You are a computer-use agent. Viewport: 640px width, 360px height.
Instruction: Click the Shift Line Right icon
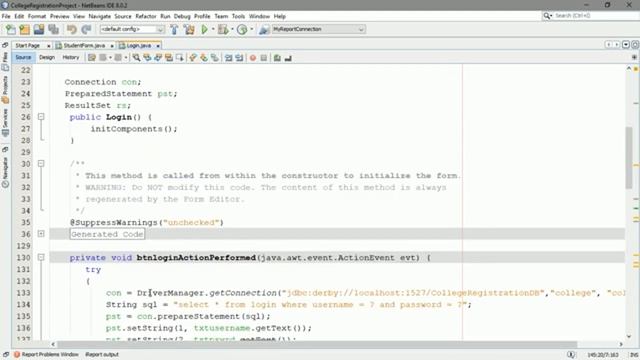239,58
